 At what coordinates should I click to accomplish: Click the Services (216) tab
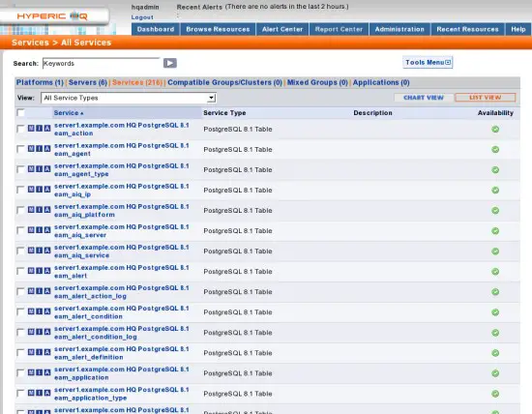point(137,82)
